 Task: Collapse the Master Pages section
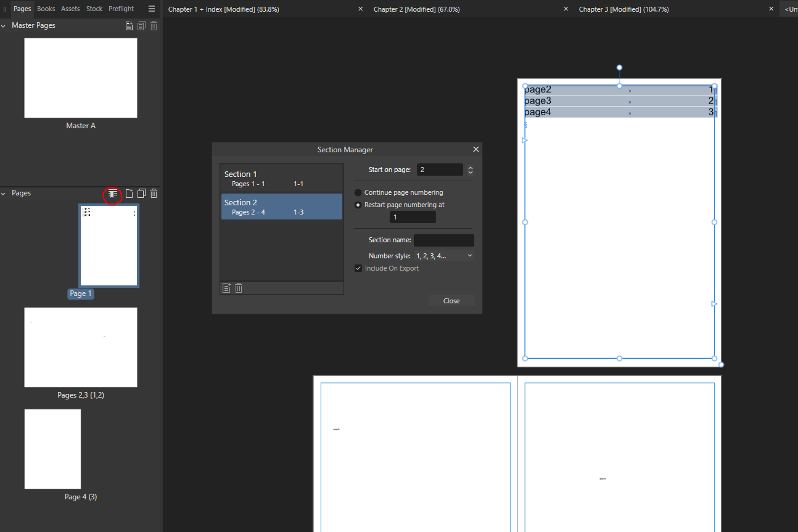tap(4, 26)
